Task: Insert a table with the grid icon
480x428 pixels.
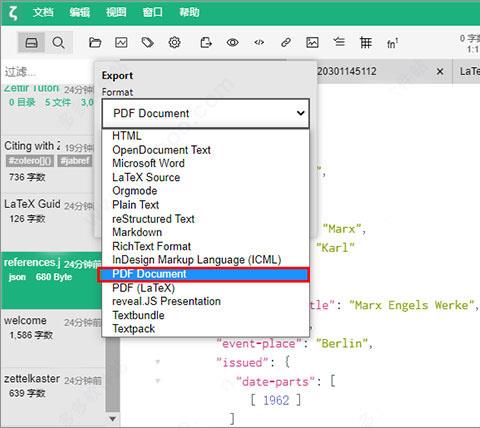Action: point(366,43)
